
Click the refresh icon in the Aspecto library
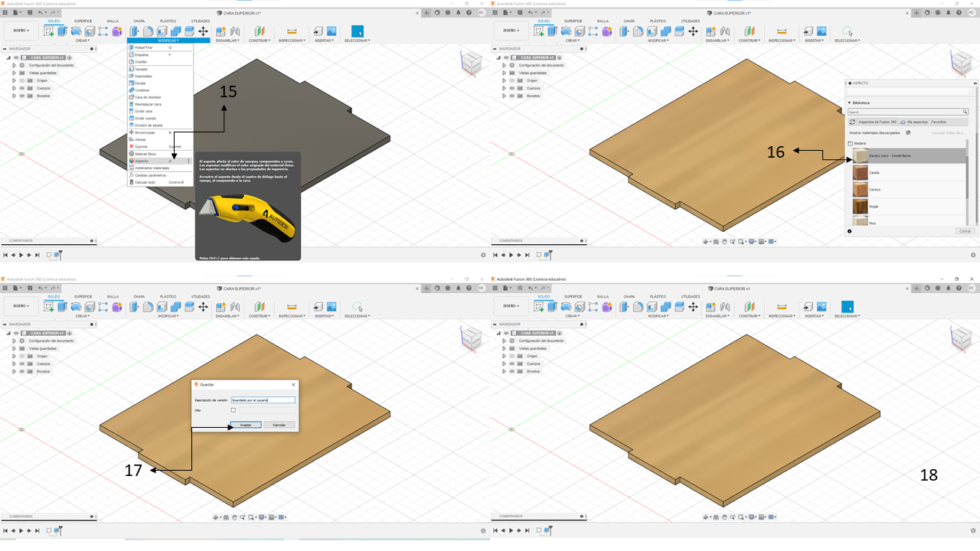tap(852, 122)
